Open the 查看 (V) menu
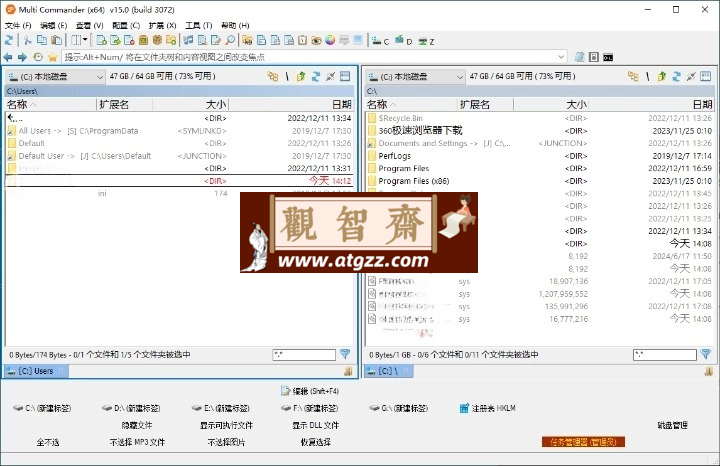 pos(90,25)
